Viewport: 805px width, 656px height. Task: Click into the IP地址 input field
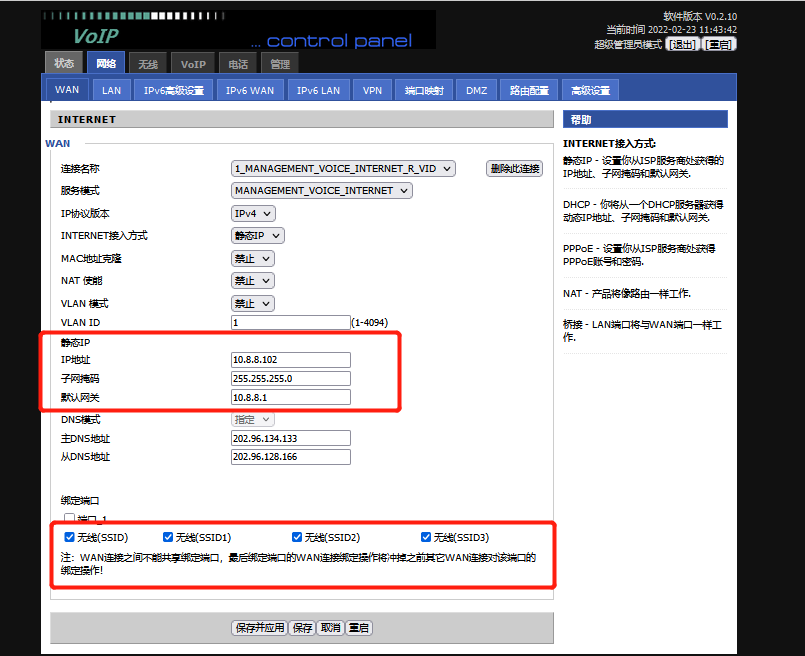click(x=290, y=360)
